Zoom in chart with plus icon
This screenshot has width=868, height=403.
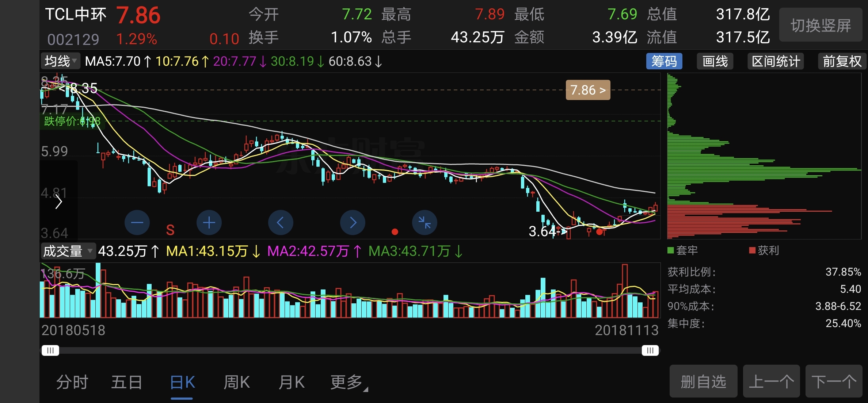pyautogui.click(x=209, y=222)
